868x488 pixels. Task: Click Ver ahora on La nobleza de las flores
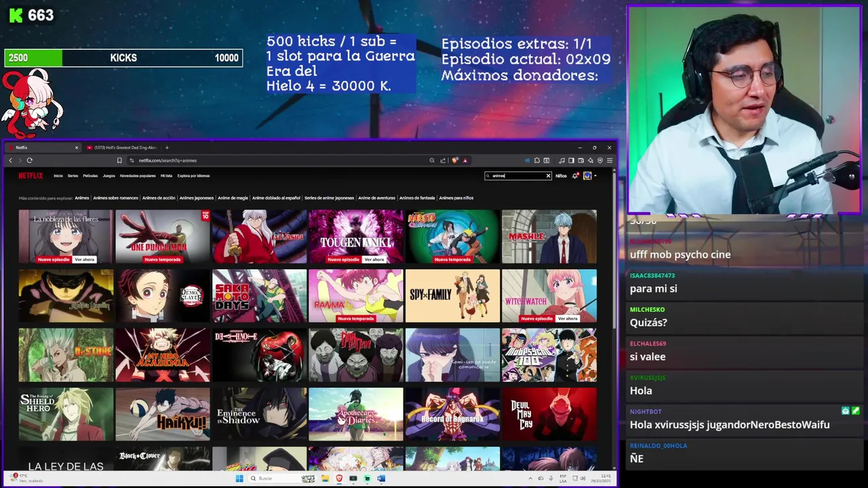click(84, 260)
